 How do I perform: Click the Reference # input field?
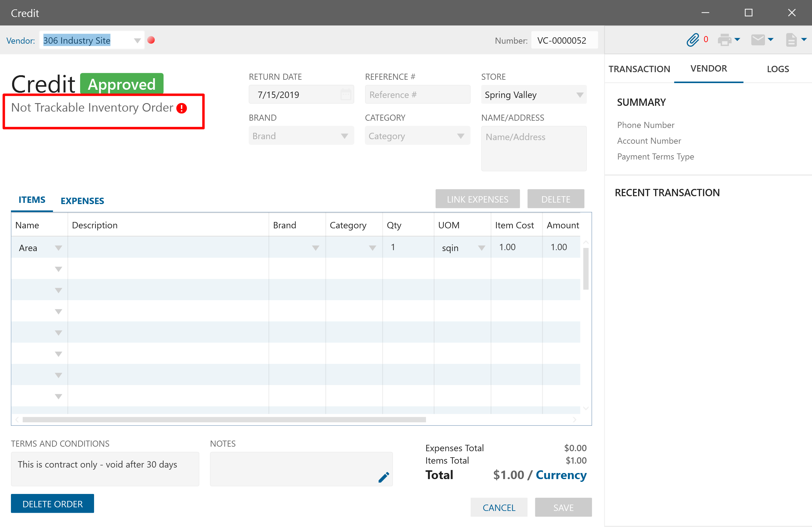click(417, 94)
